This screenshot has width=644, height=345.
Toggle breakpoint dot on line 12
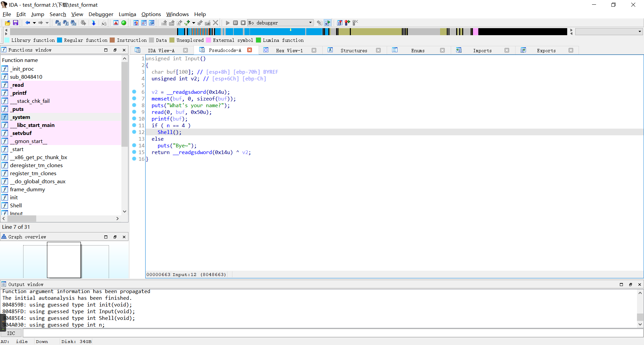[x=134, y=132]
